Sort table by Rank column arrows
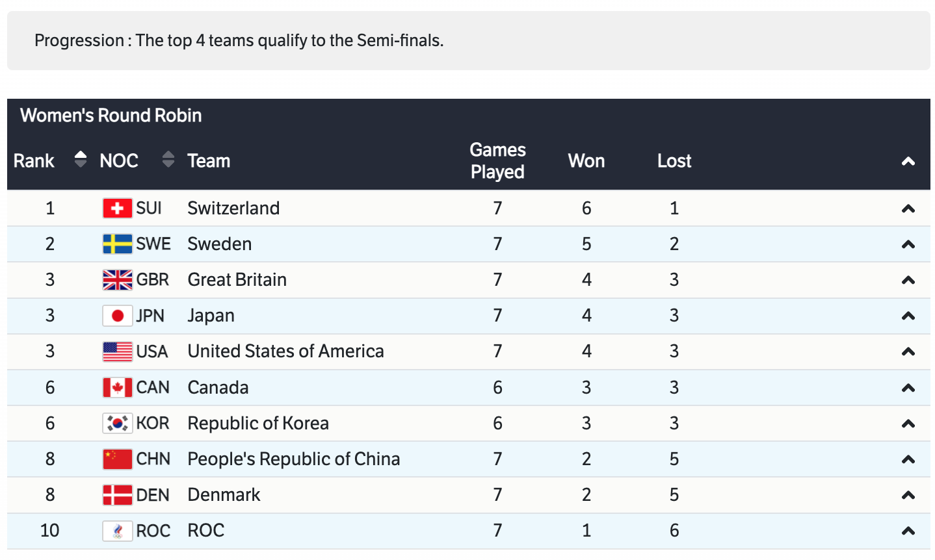Viewport: 935px width, 560px height. pyautogui.click(x=81, y=160)
